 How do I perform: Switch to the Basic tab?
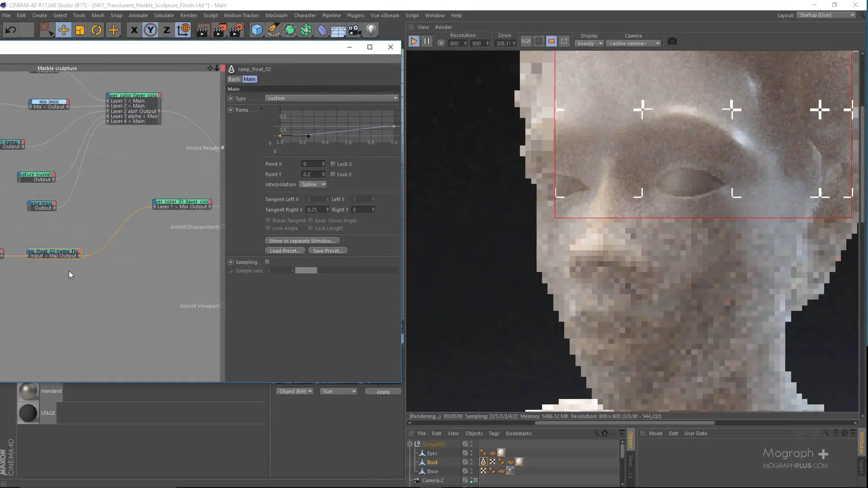click(234, 79)
